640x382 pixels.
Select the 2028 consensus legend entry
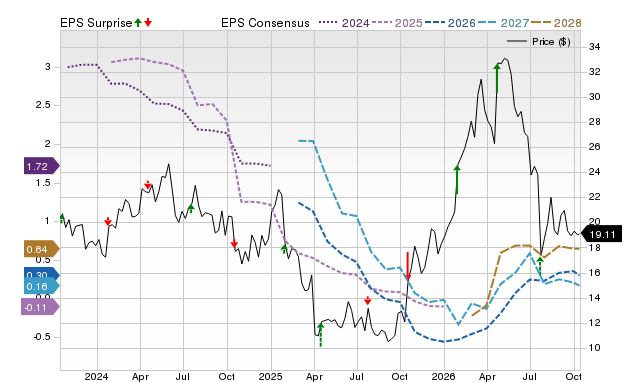[x=556, y=23]
